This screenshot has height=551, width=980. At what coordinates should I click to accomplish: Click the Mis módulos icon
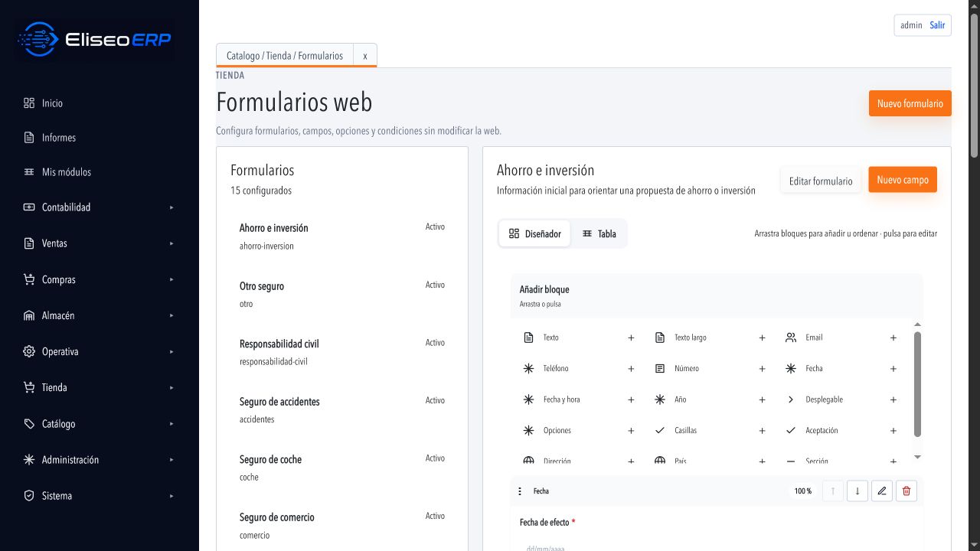point(29,172)
